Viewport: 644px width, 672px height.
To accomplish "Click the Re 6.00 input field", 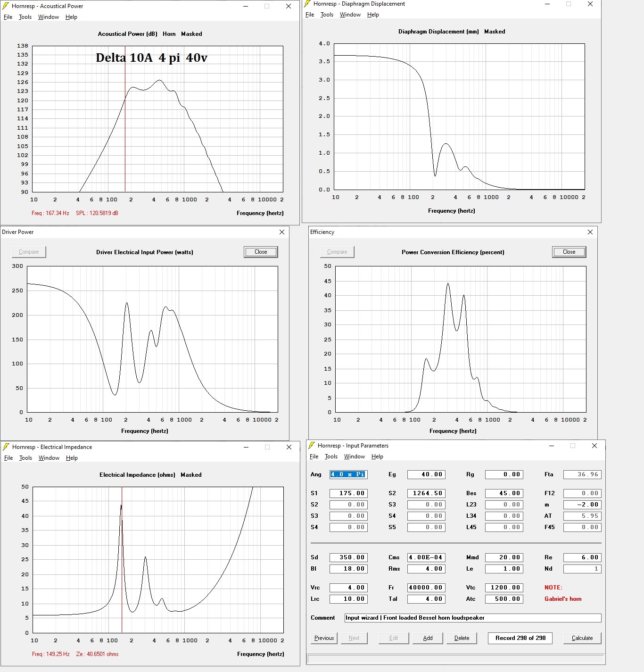I will (582, 557).
